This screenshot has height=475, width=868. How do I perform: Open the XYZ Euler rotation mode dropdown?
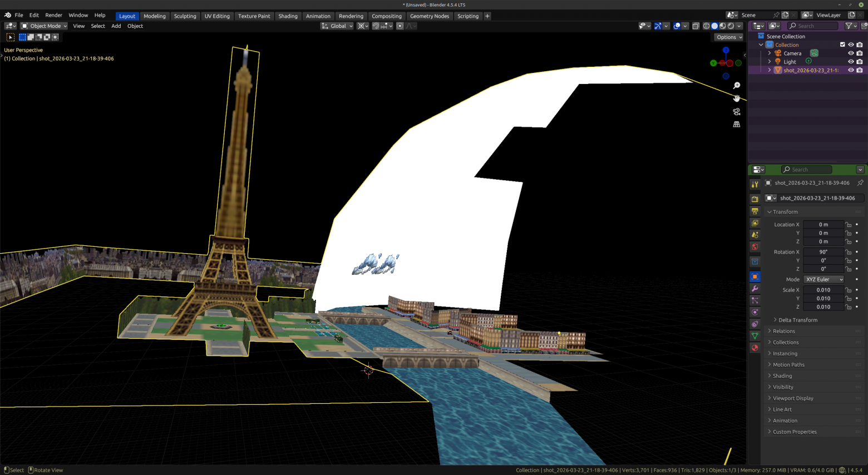point(823,279)
